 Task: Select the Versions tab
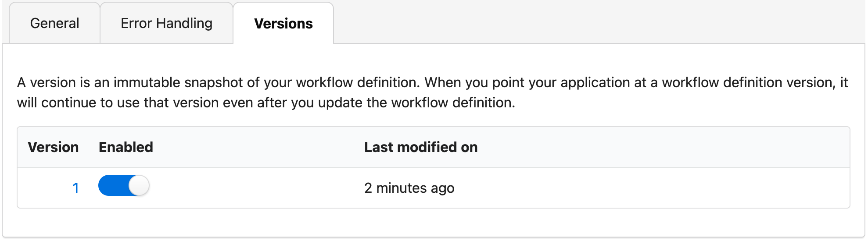[x=283, y=23]
